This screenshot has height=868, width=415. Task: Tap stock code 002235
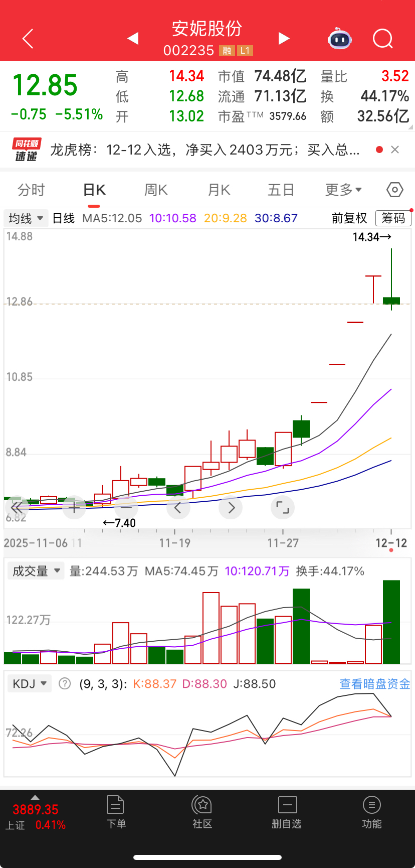point(189,51)
